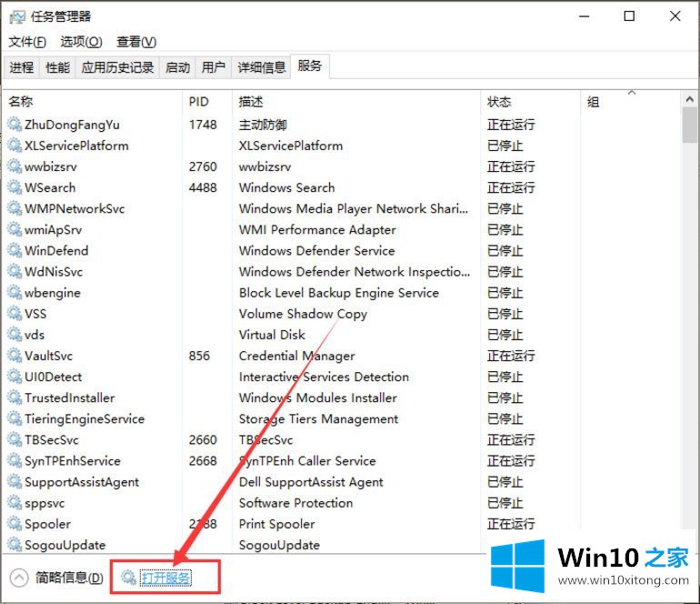Click the gear icon beside SynTPEnhService
Image resolution: width=700 pixels, height=604 pixels.
(15, 460)
